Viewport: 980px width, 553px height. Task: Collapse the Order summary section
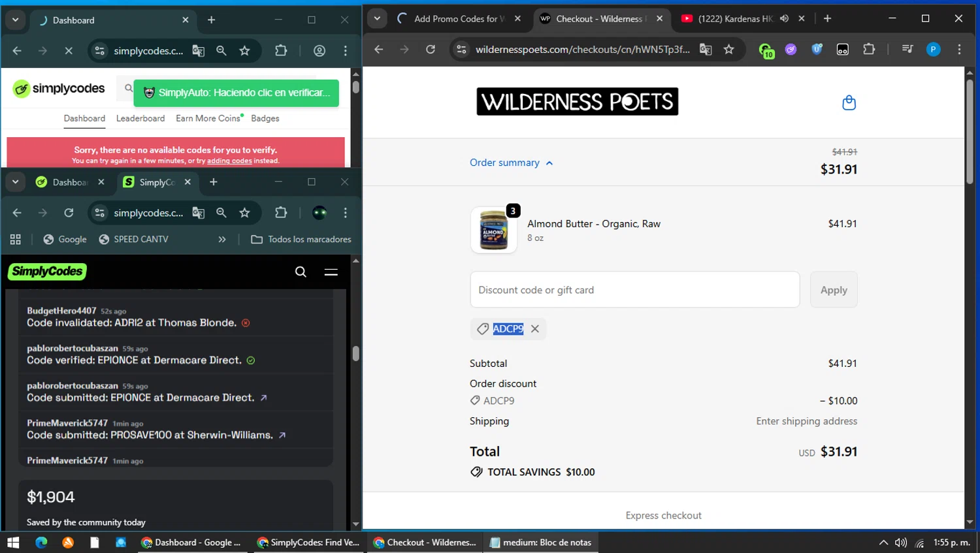[512, 163]
